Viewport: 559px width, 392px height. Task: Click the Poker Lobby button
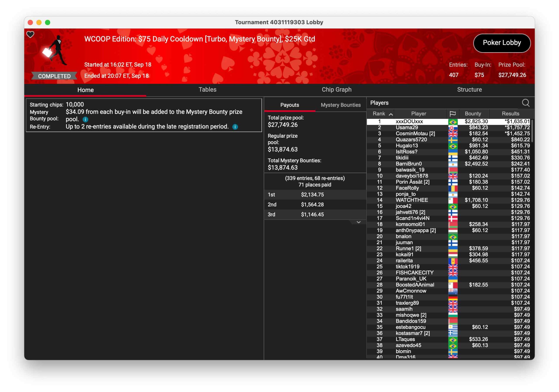pyautogui.click(x=502, y=43)
